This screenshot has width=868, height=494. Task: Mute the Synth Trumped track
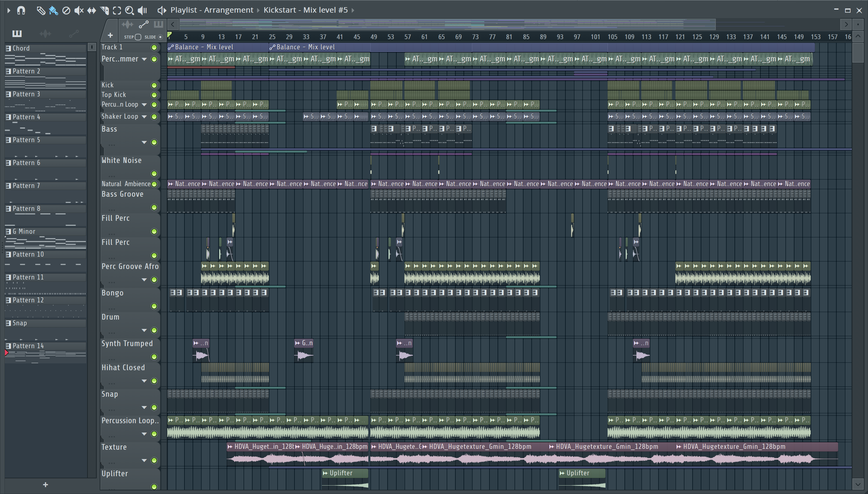[x=154, y=357]
